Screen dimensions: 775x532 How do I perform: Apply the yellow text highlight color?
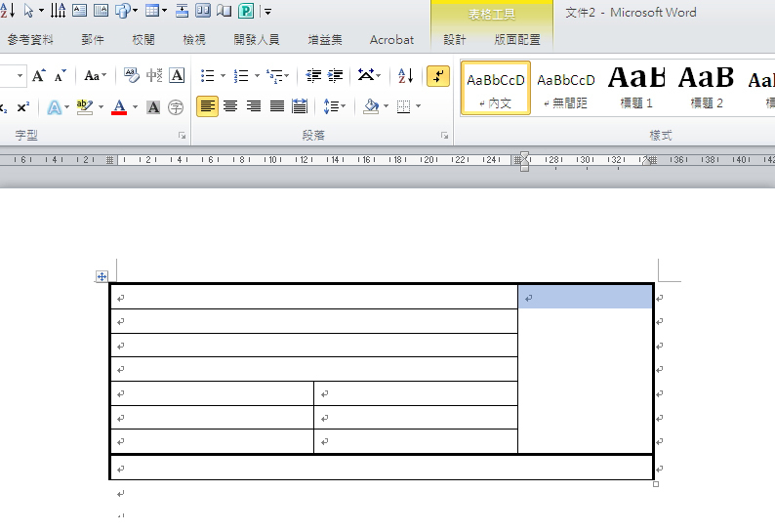click(85, 106)
